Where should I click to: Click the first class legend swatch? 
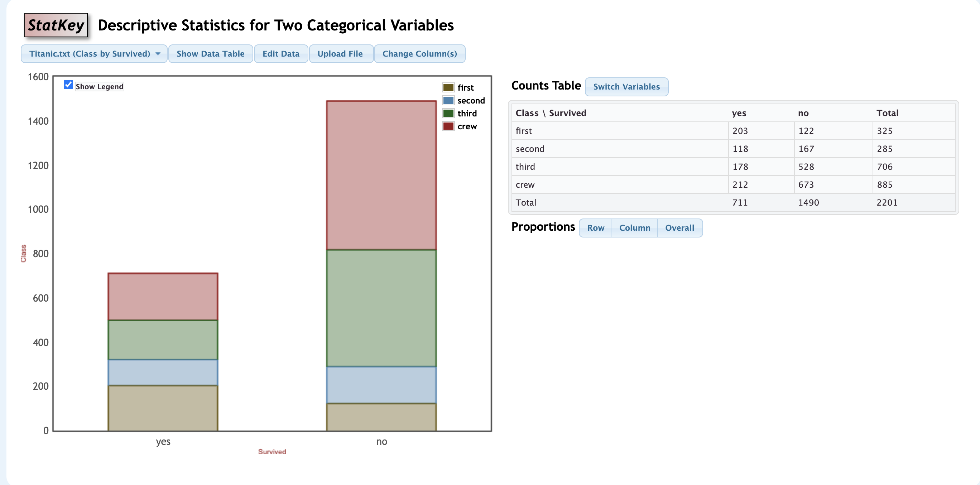pos(448,87)
